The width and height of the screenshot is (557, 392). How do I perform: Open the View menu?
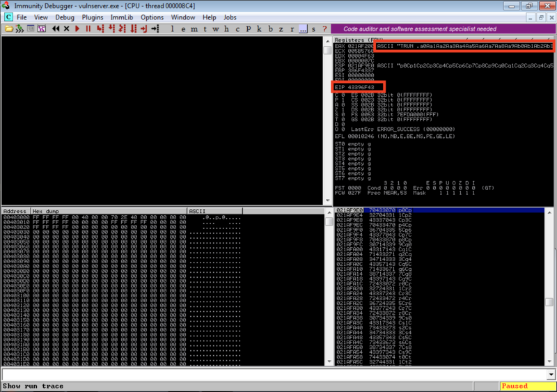tap(41, 17)
